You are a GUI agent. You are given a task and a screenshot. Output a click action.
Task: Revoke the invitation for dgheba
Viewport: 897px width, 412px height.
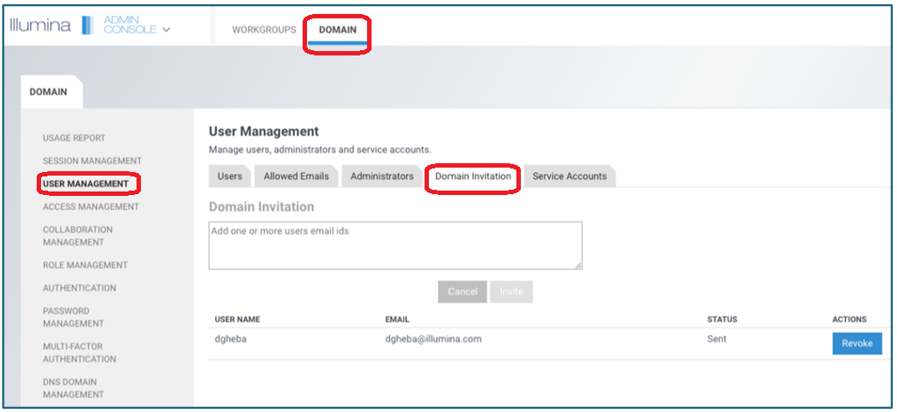[857, 343]
